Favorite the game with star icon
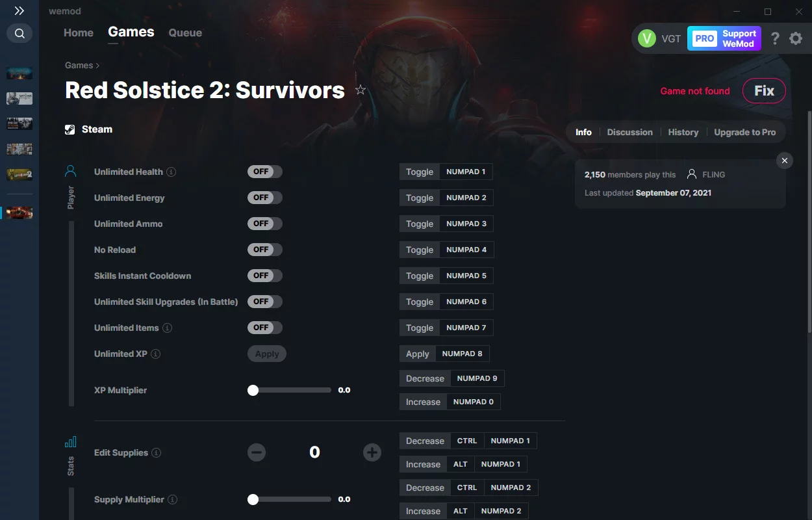812x520 pixels. click(x=361, y=90)
